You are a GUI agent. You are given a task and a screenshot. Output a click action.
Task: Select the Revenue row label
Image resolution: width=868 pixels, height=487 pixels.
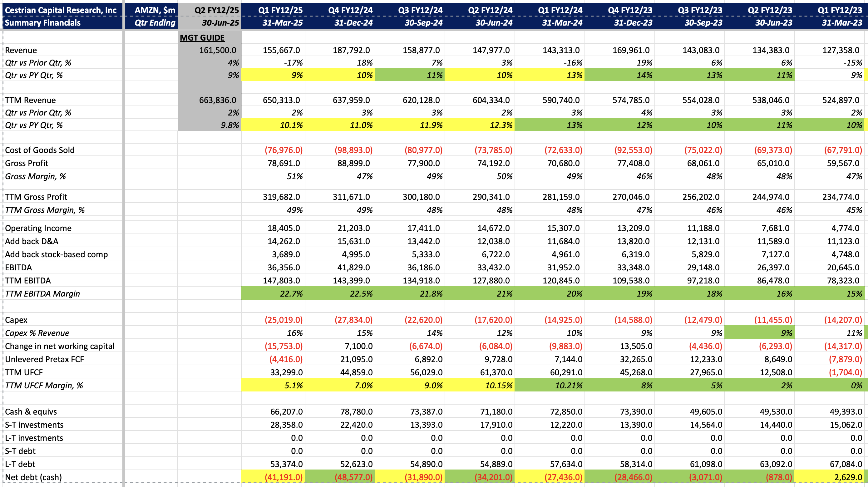(21, 50)
